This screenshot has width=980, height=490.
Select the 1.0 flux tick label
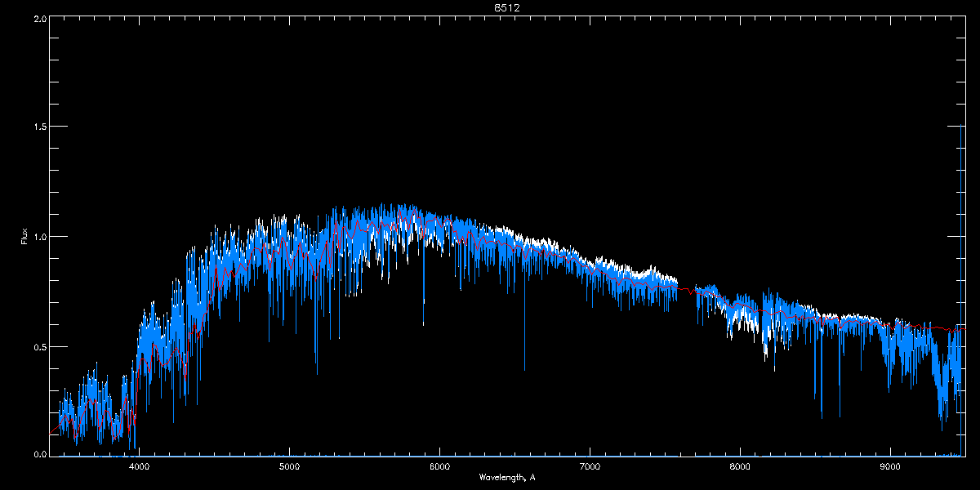tap(39, 237)
